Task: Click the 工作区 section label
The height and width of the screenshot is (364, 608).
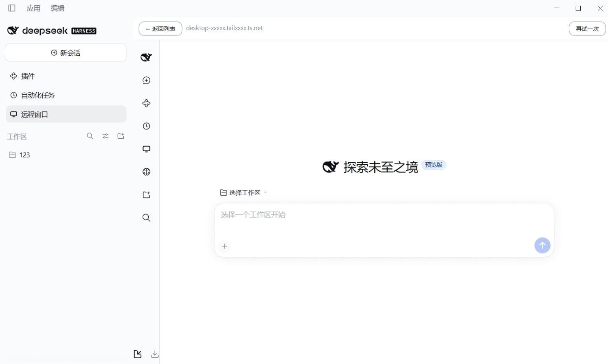Action: (x=17, y=137)
